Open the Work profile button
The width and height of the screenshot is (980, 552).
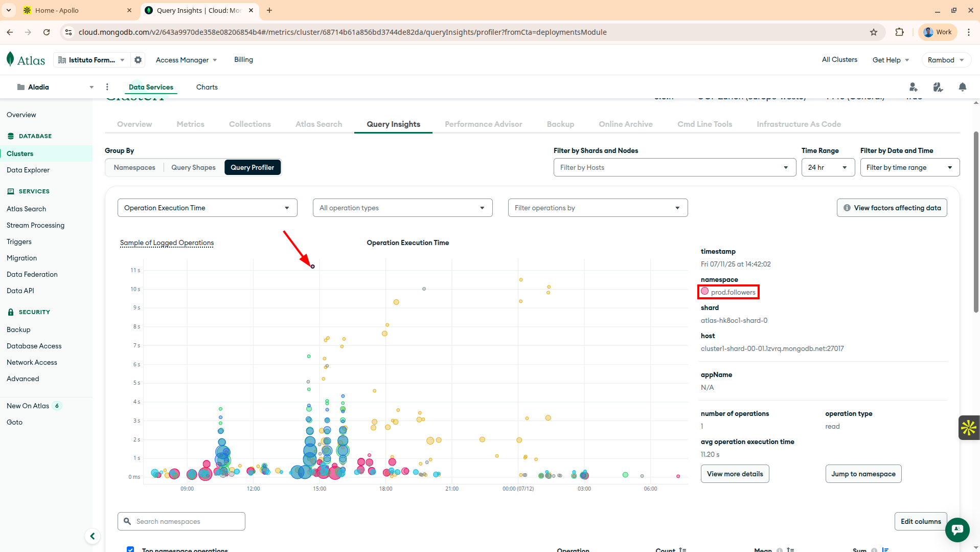(x=938, y=32)
